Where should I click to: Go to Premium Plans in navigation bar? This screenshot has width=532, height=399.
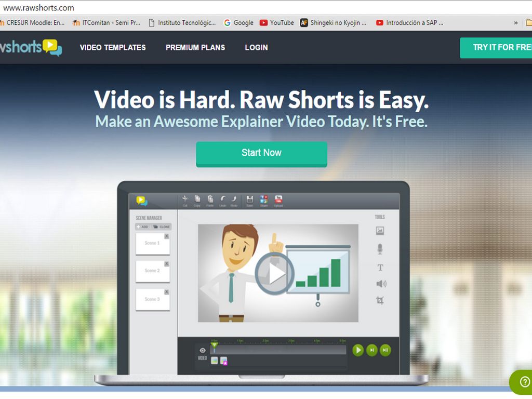click(195, 47)
